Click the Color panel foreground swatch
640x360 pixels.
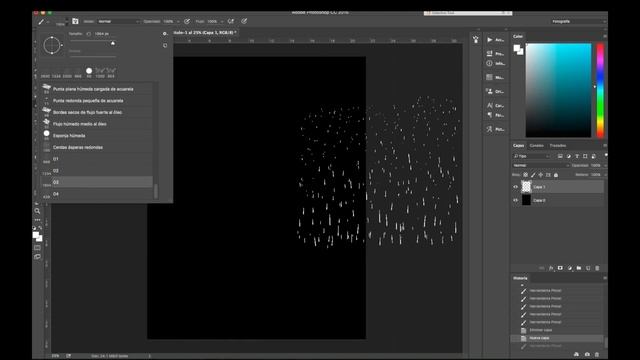point(517,48)
